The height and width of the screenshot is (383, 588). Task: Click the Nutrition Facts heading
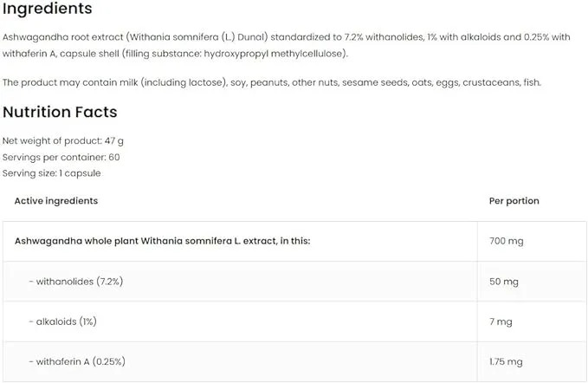(60, 112)
